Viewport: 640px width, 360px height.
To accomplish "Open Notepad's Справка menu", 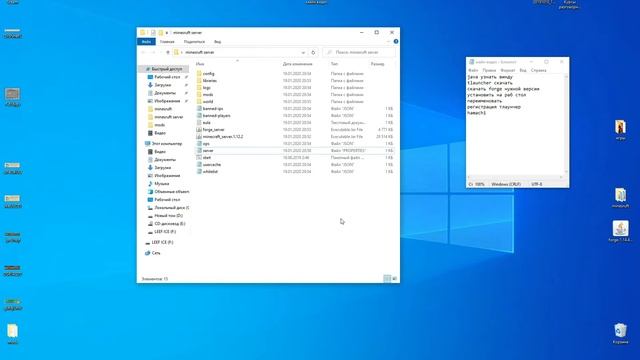I will pyautogui.click(x=538, y=70).
